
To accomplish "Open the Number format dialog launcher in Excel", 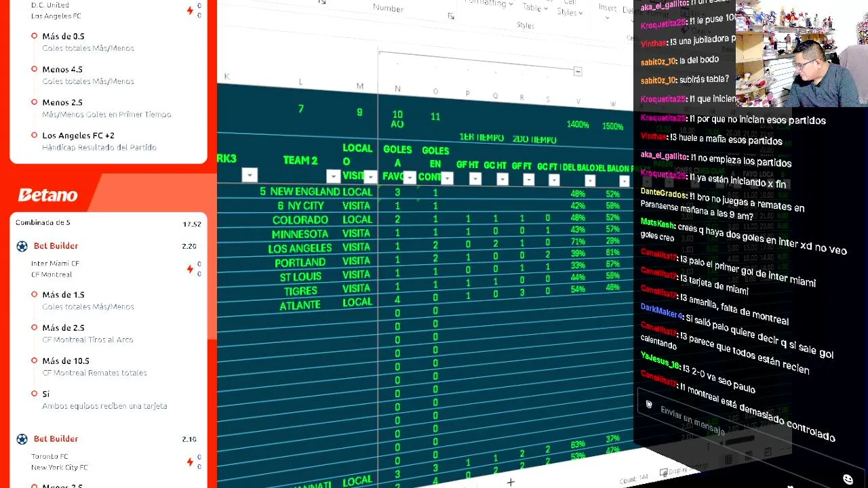I will pos(450,16).
